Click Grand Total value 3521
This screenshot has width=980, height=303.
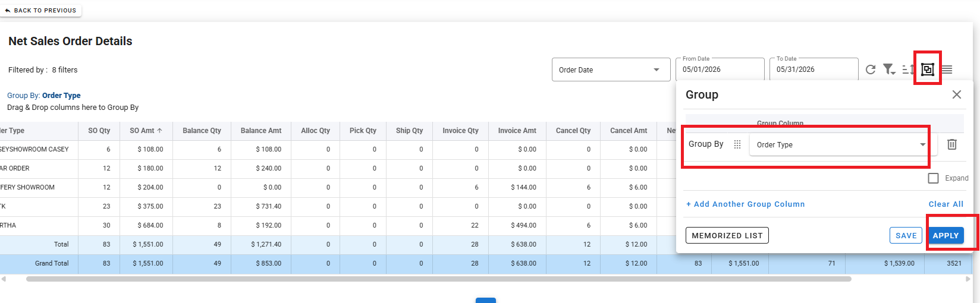[x=954, y=263]
